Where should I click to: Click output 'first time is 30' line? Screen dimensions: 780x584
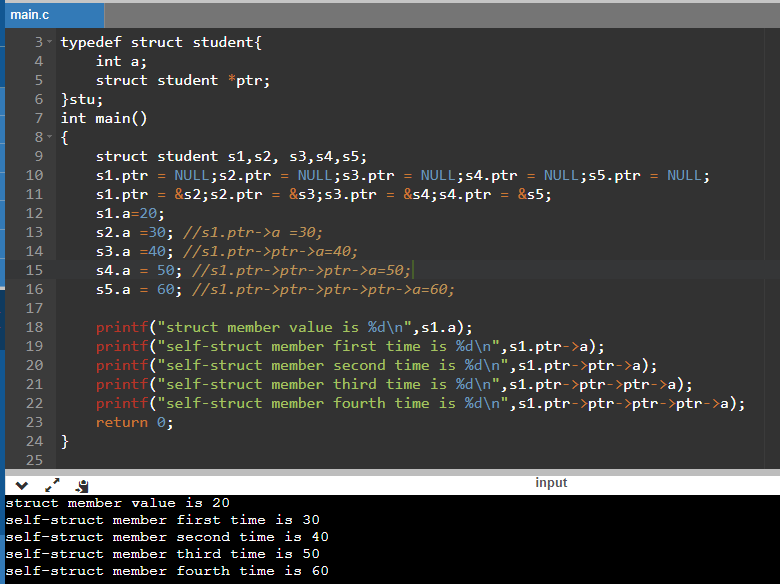(x=163, y=520)
